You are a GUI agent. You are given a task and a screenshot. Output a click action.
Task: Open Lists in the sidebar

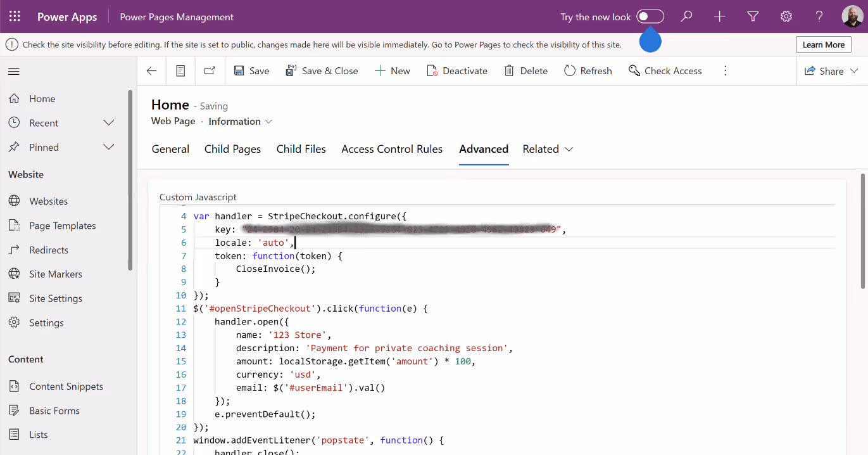pyautogui.click(x=38, y=435)
